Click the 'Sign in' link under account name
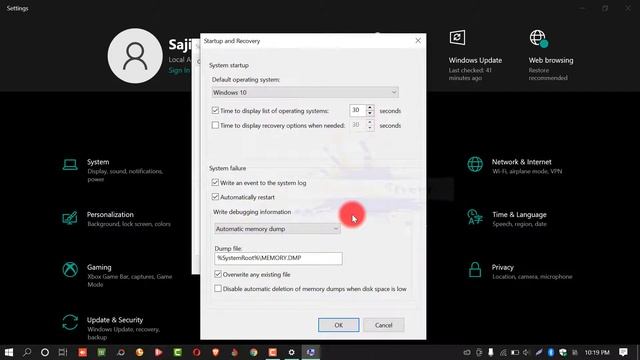This screenshot has height=360, width=640. point(179,70)
